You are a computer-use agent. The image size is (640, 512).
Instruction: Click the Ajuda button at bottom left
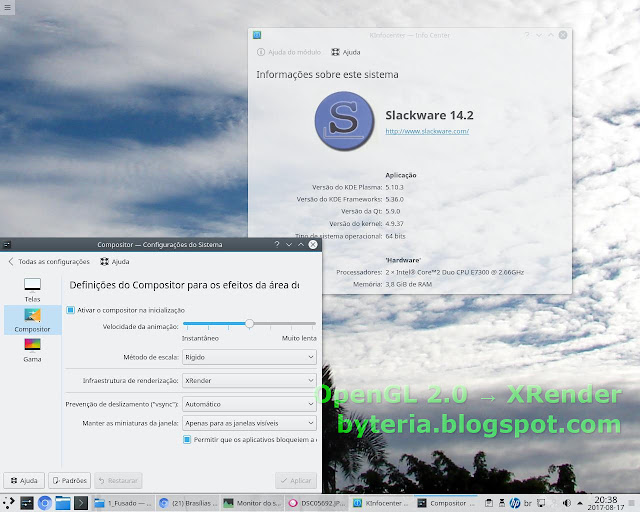(x=24, y=480)
